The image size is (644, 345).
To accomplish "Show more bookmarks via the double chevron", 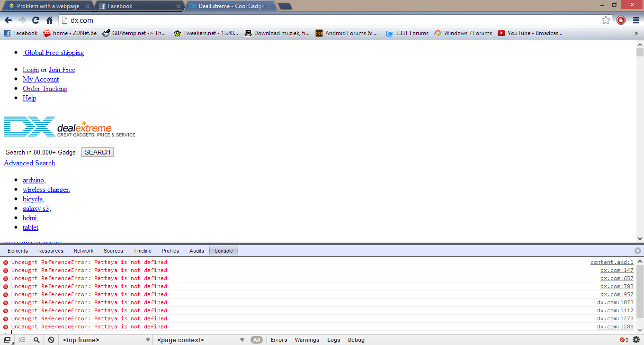I will (x=636, y=33).
